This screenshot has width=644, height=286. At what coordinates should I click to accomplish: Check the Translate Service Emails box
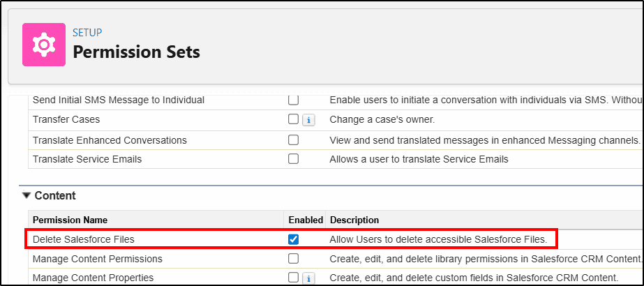[293, 159]
